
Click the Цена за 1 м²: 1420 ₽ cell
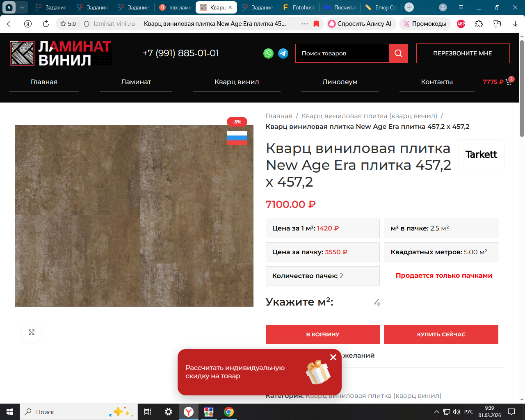click(x=323, y=228)
